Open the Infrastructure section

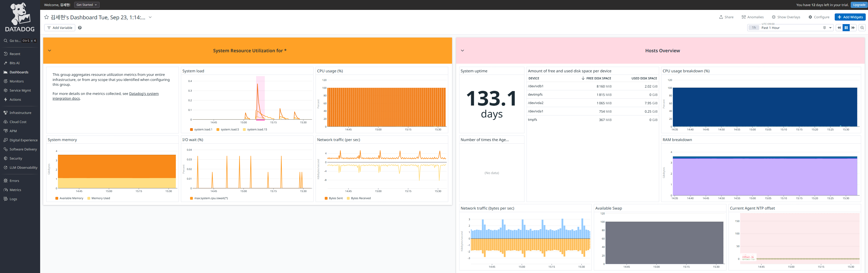point(20,113)
